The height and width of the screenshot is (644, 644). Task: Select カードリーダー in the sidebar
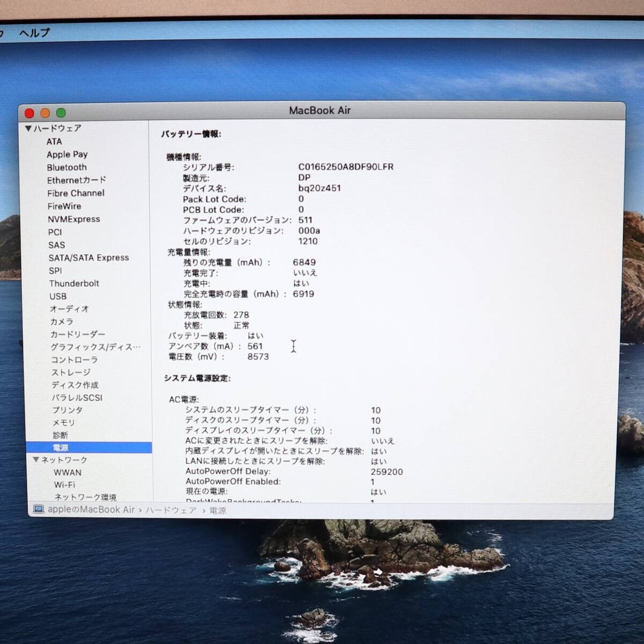click(x=78, y=334)
